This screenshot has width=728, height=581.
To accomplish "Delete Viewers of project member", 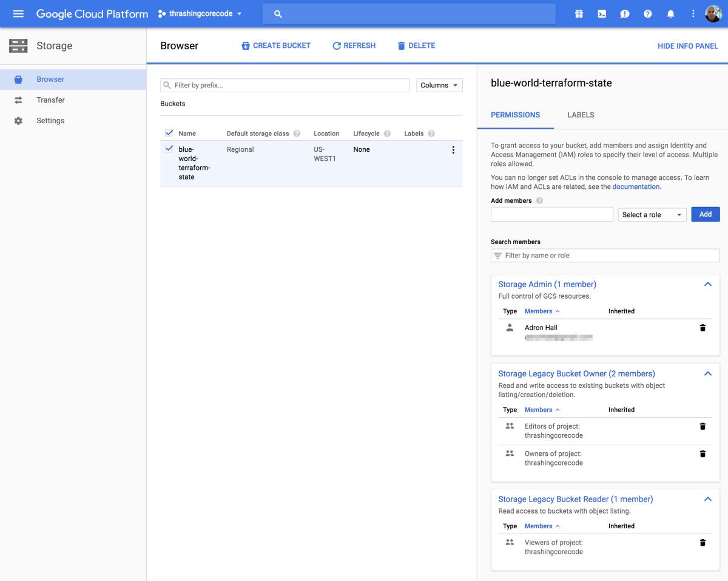I will coord(703,543).
